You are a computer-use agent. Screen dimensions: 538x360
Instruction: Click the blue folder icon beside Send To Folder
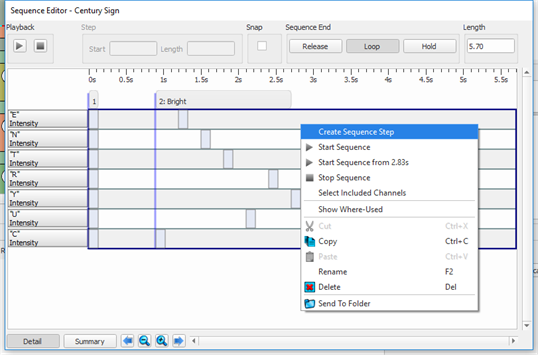[x=309, y=303]
